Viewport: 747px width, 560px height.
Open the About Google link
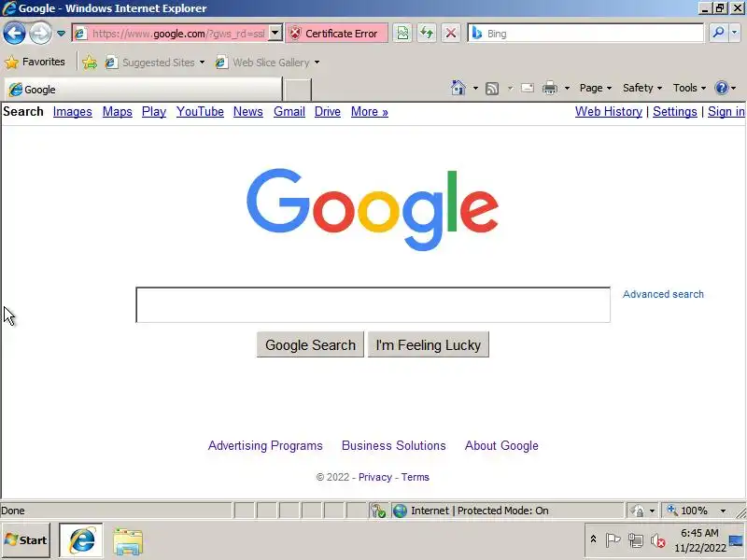tap(501, 446)
